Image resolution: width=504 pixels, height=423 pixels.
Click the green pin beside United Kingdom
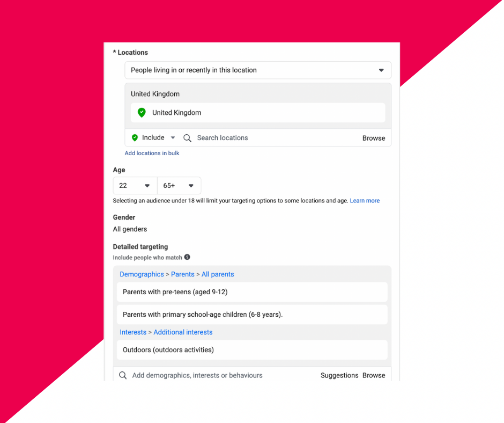click(142, 113)
